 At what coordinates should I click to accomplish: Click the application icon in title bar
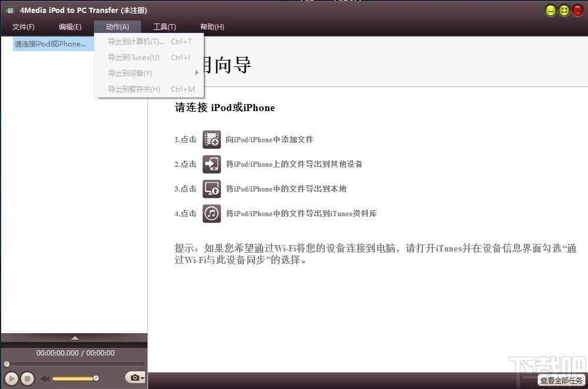[x=10, y=11]
